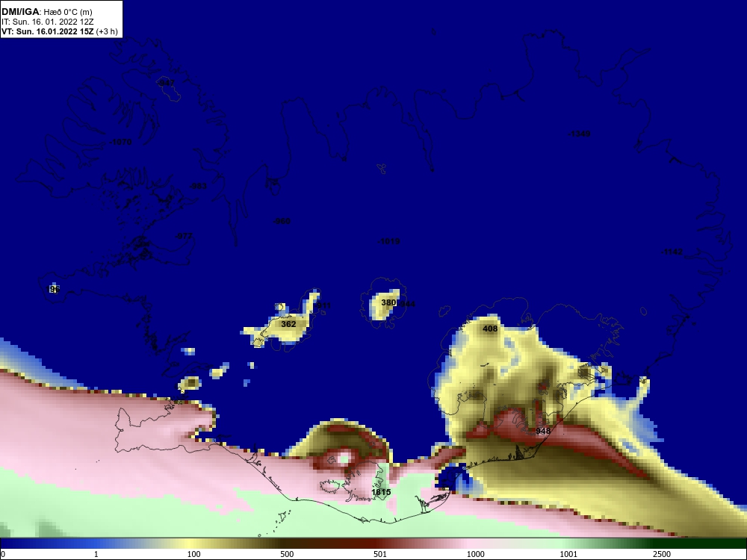Click the legend tick label 501
The width and height of the screenshot is (747, 560).
tap(380, 554)
